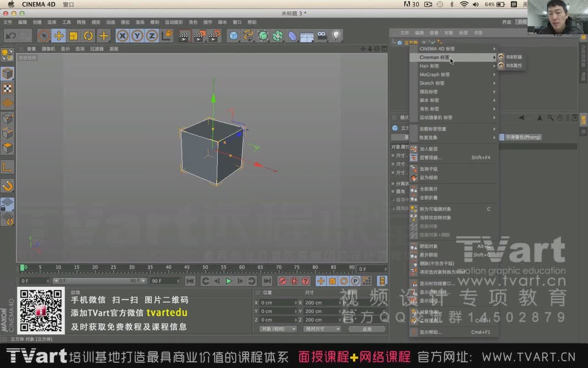Open the viewport 过滤器 menu
Image resolution: width=588 pixels, height=368 pixels.
pyautogui.click(x=96, y=49)
